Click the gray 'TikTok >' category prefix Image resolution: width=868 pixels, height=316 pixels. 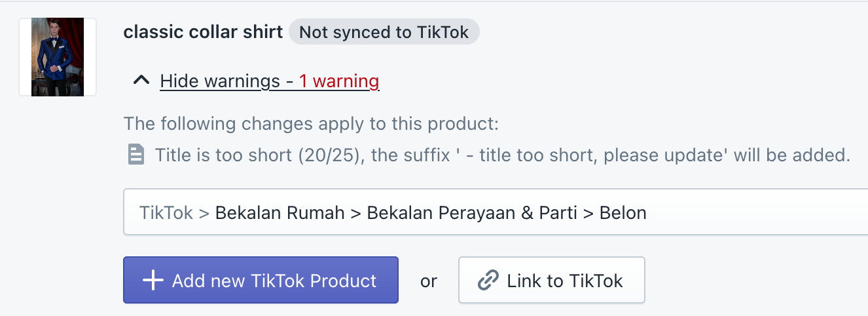(174, 212)
